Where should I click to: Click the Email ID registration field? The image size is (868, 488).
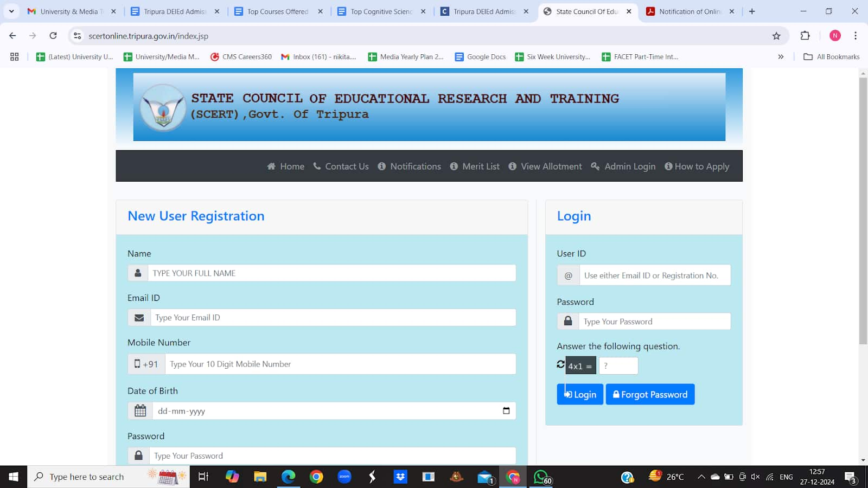[x=333, y=318]
